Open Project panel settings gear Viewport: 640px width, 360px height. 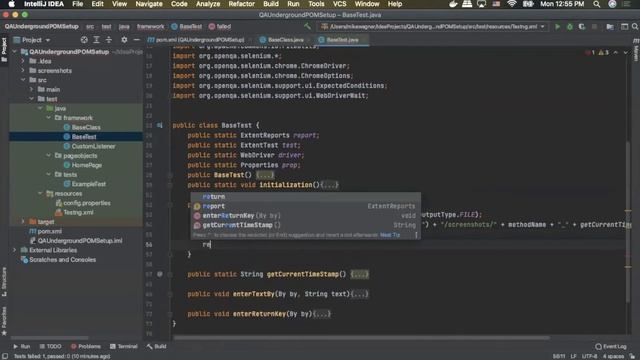point(124,40)
